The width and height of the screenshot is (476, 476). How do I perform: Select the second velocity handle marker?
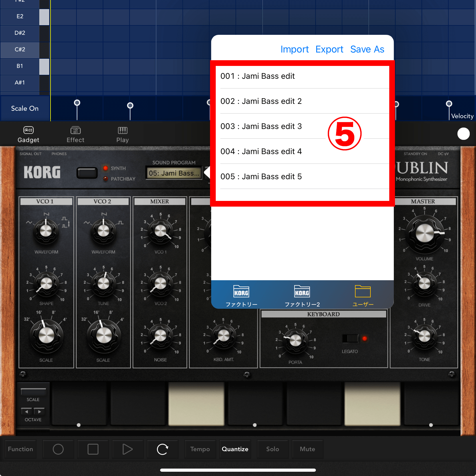click(x=130, y=106)
